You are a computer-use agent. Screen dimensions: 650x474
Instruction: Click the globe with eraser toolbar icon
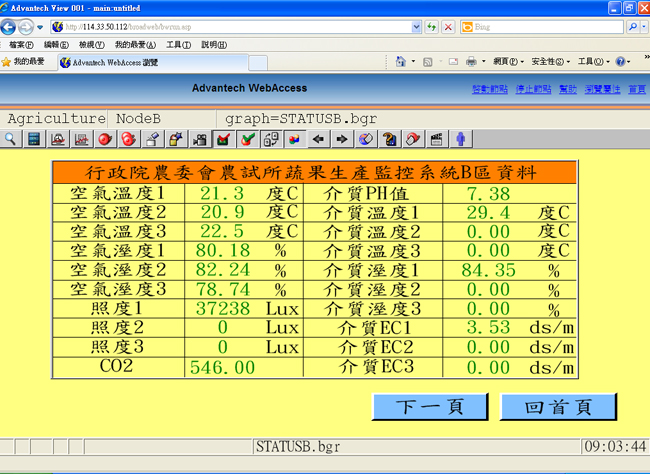tap(366, 139)
